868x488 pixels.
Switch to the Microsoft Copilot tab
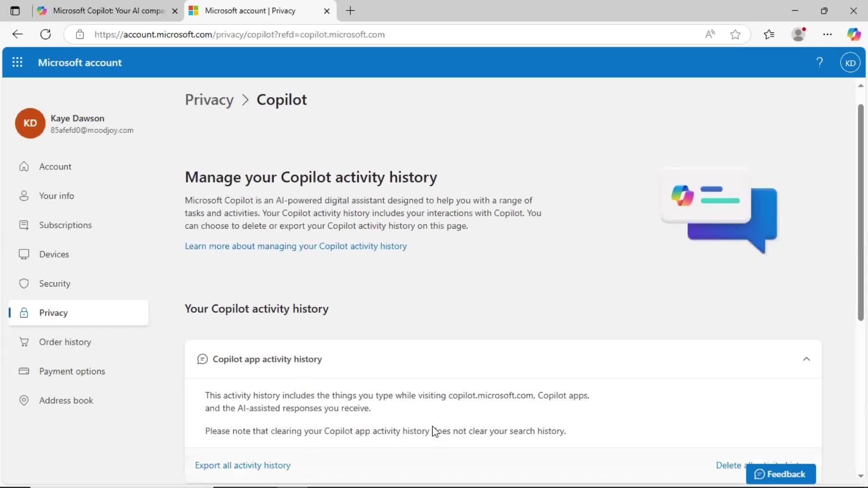108,11
